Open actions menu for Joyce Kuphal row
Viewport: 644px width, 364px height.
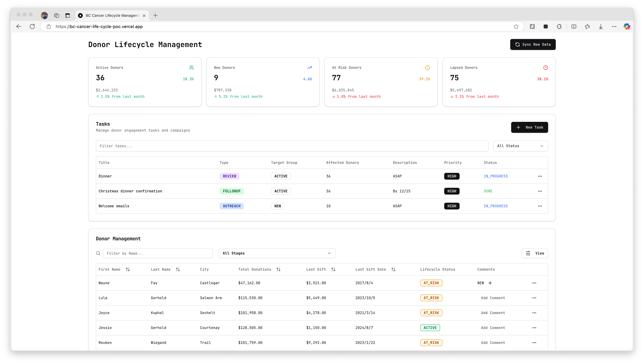[534, 313]
